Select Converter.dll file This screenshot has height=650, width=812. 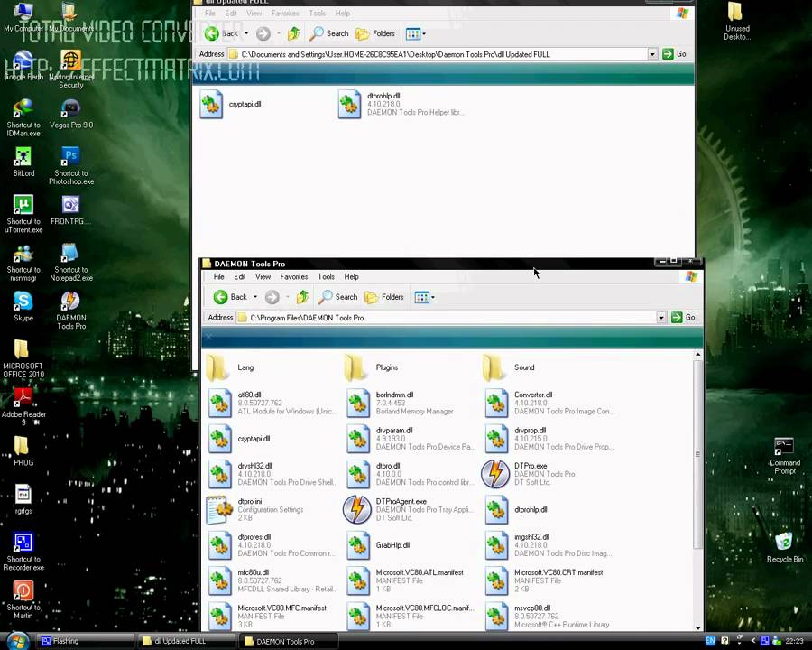(x=550, y=403)
